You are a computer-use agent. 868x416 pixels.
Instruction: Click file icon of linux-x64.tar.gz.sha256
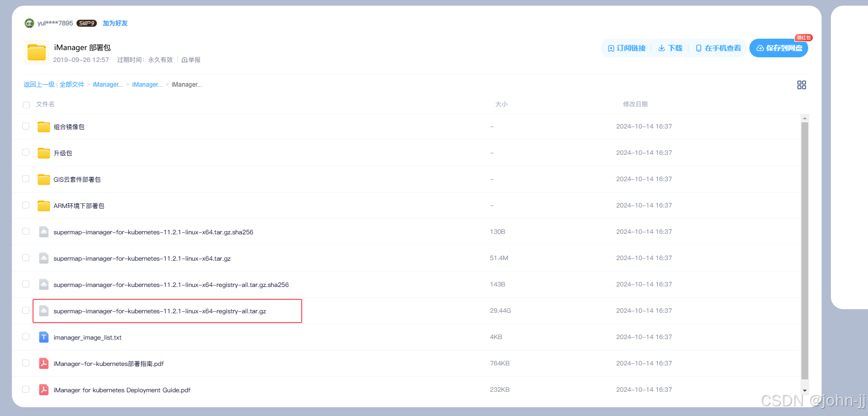pyautogui.click(x=44, y=232)
